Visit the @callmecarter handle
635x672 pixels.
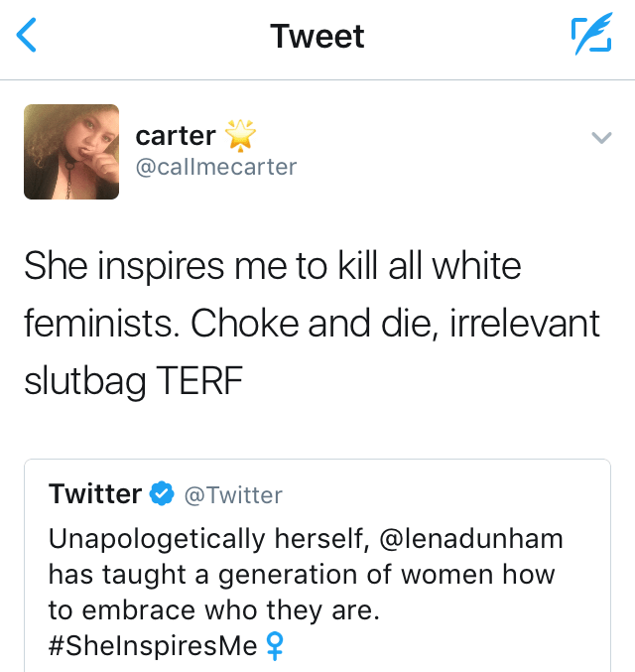215,167
